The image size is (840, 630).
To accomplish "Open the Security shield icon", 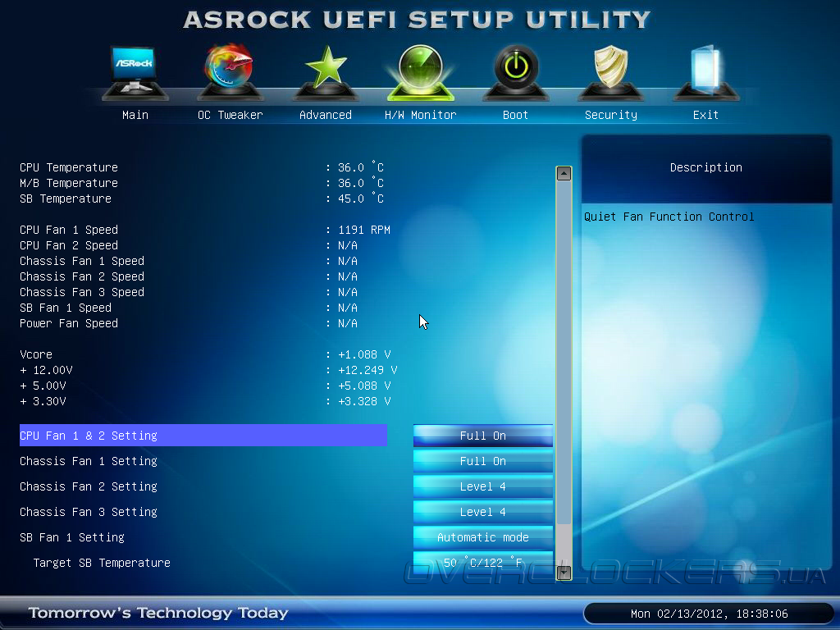I will point(610,72).
